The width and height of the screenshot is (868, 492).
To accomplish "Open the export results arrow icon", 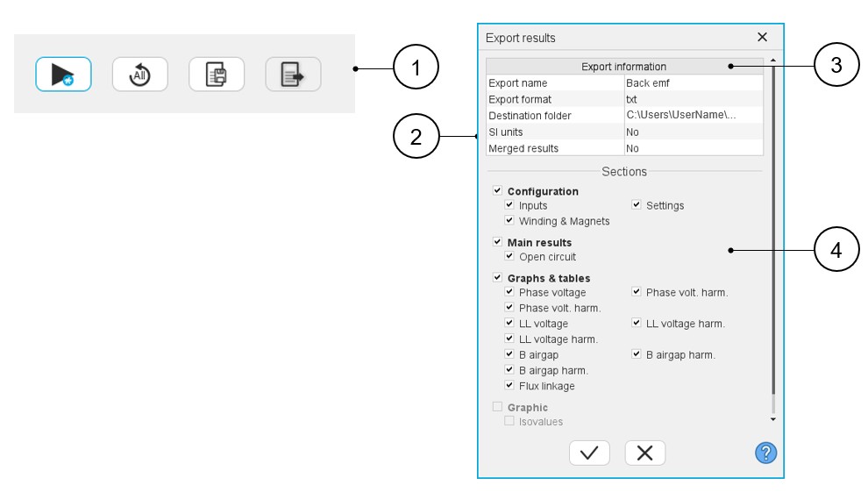I will pyautogui.click(x=293, y=75).
